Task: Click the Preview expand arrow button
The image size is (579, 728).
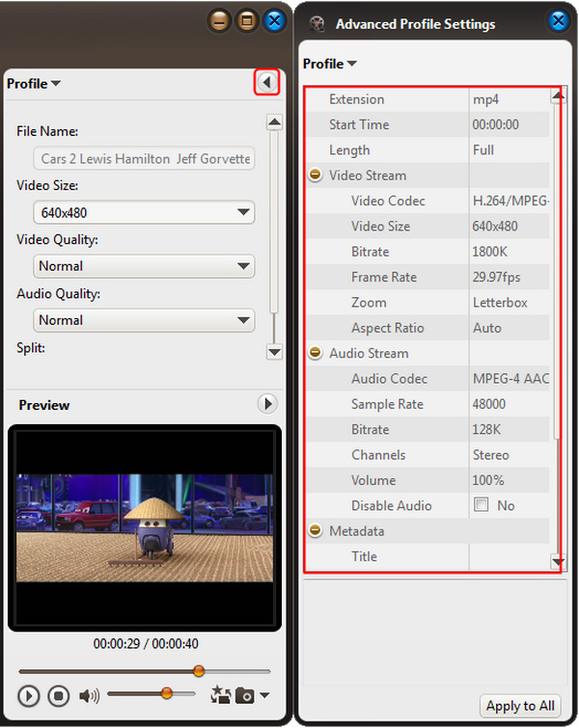Action: click(x=267, y=404)
